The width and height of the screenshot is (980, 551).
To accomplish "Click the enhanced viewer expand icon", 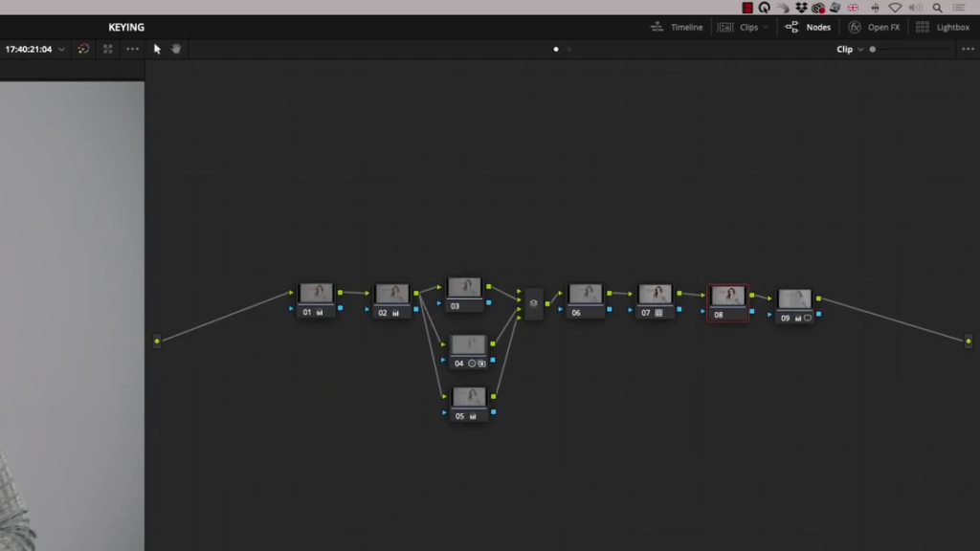I will point(107,49).
